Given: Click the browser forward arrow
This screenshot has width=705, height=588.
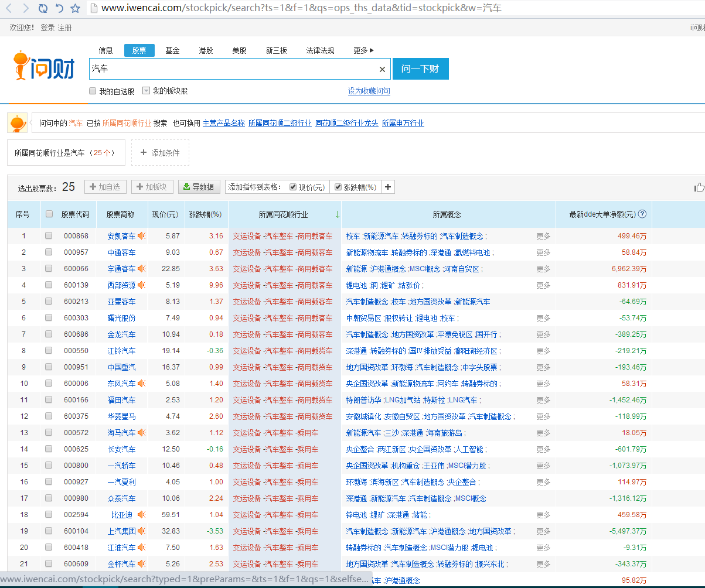Looking at the screenshot, I should pos(26,8).
